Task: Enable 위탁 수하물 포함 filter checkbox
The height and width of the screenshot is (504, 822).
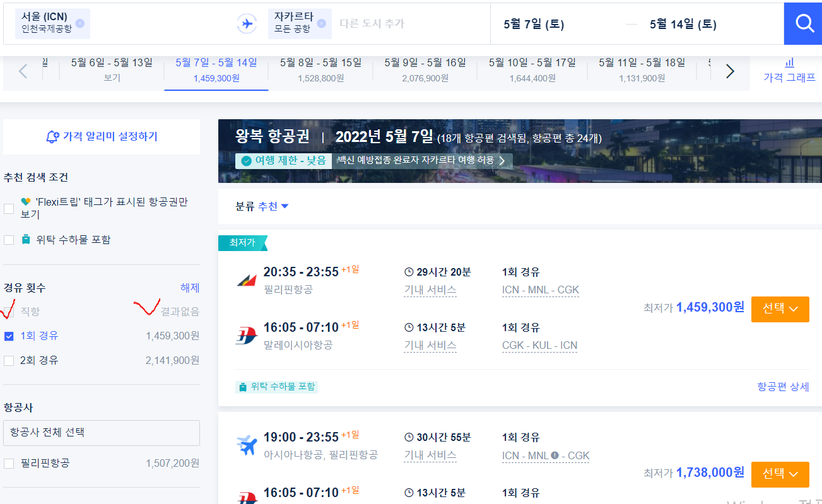Action: tap(9, 240)
